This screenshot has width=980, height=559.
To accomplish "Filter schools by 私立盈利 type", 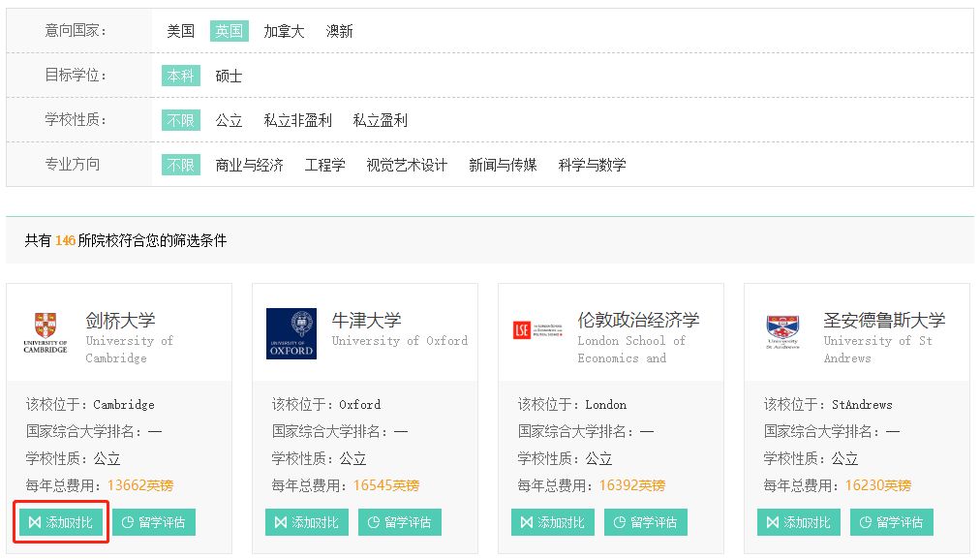I will click(x=380, y=120).
